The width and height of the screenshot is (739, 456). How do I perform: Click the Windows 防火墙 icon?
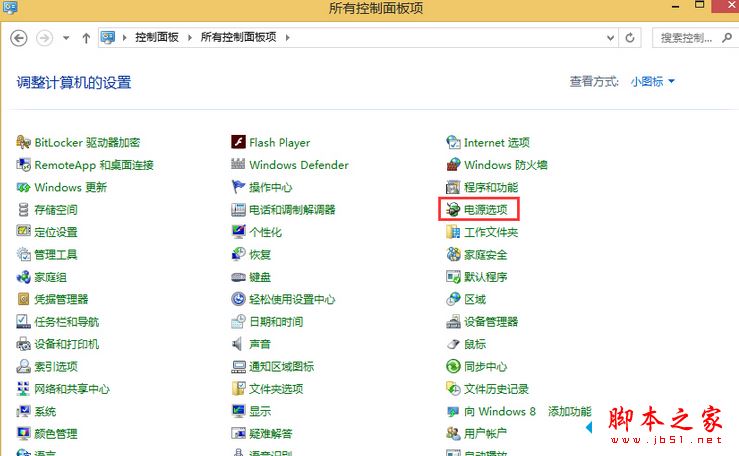[x=453, y=165]
